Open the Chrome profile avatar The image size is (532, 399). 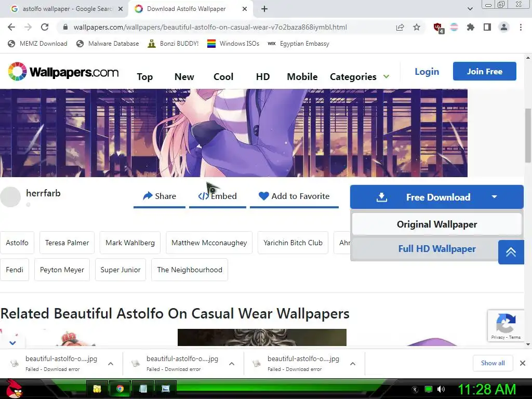click(504, 27)
